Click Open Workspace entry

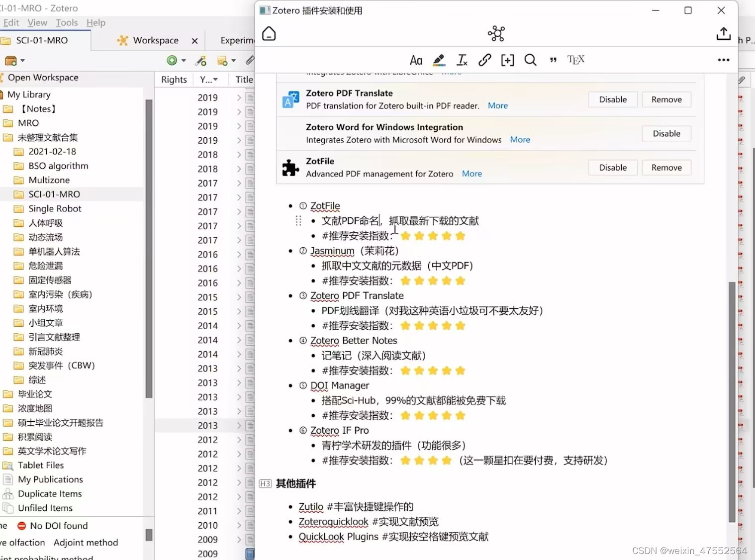pyautogui.click(x=43, y=77)
